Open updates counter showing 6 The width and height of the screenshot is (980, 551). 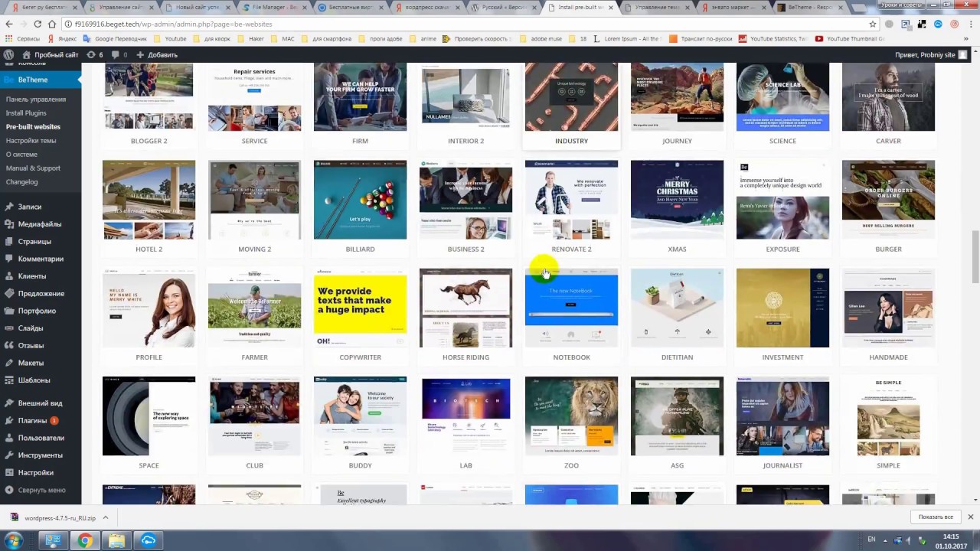[95, 55]
